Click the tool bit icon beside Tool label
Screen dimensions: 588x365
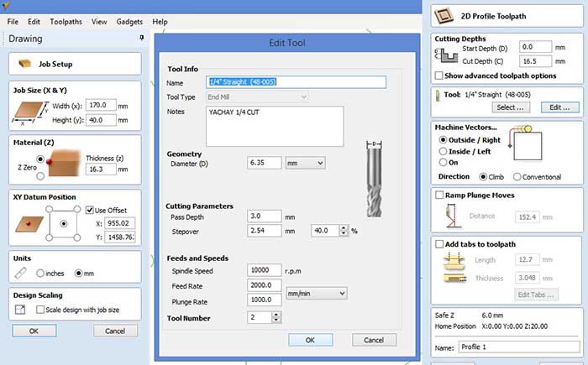pos(438,95)
